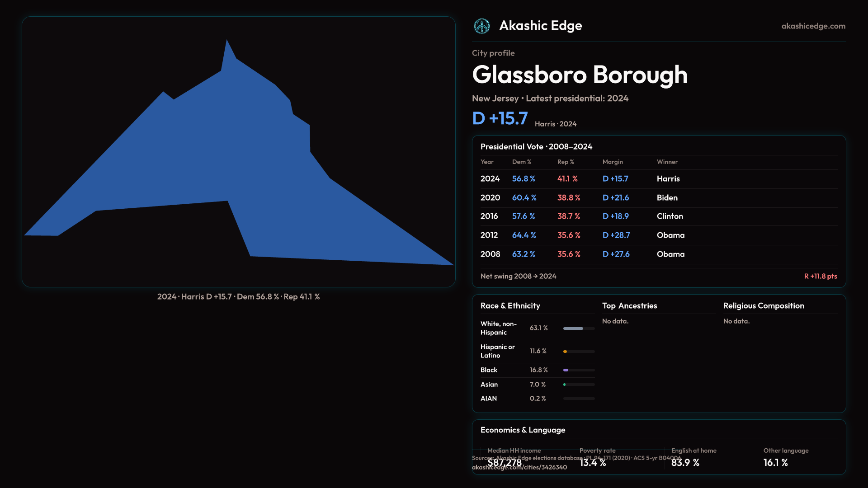Click the R +11.8 pts net swing value
The height and width of the screenshot is (488, 868).
[x=820, y=276]
